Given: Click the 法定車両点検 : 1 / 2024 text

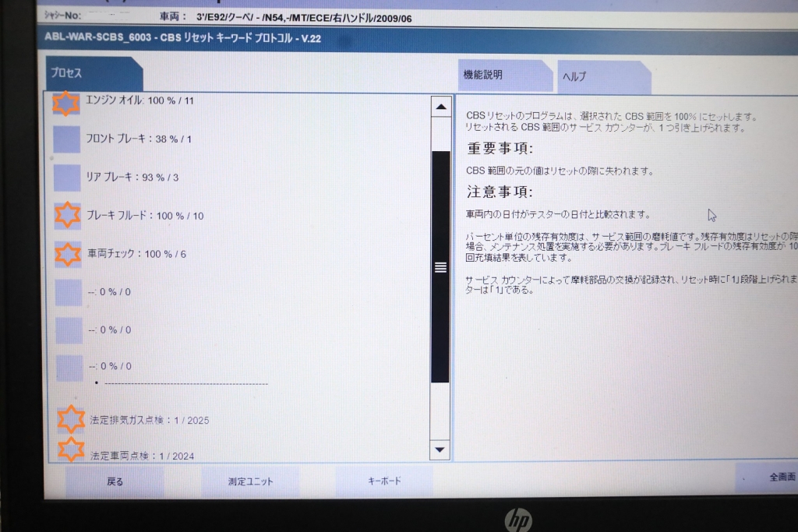Looking at the screenshot, I should pos(143,456).
